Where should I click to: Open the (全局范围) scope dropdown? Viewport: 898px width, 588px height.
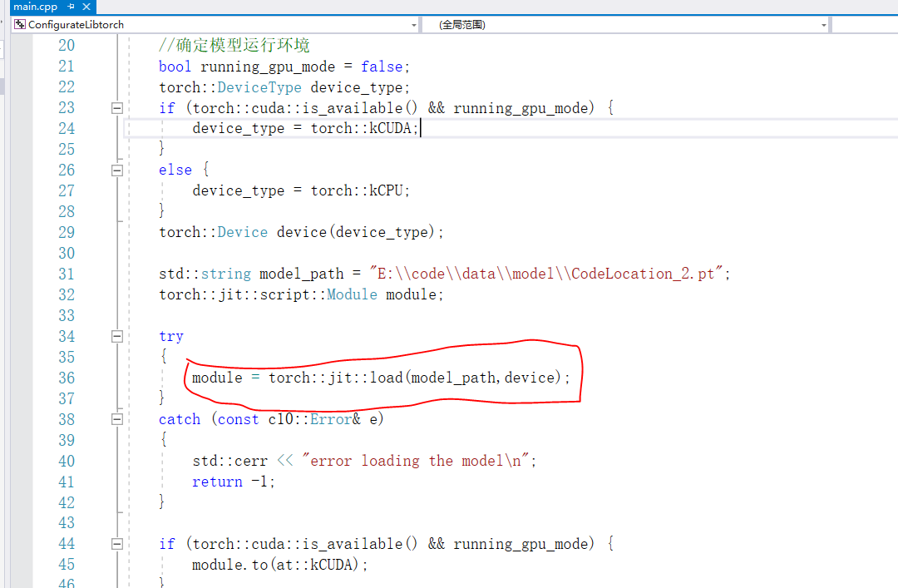824,24
